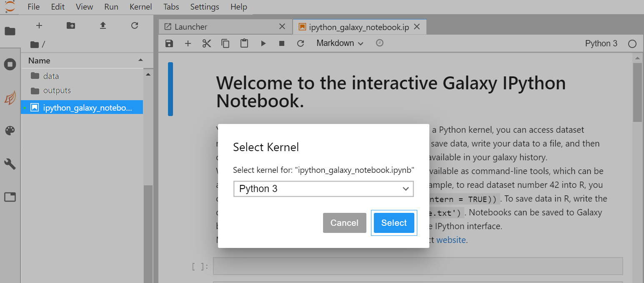Save the notebook with the disk icon
Viewport: 644px width, 283px height.
[x=169, y=43]
